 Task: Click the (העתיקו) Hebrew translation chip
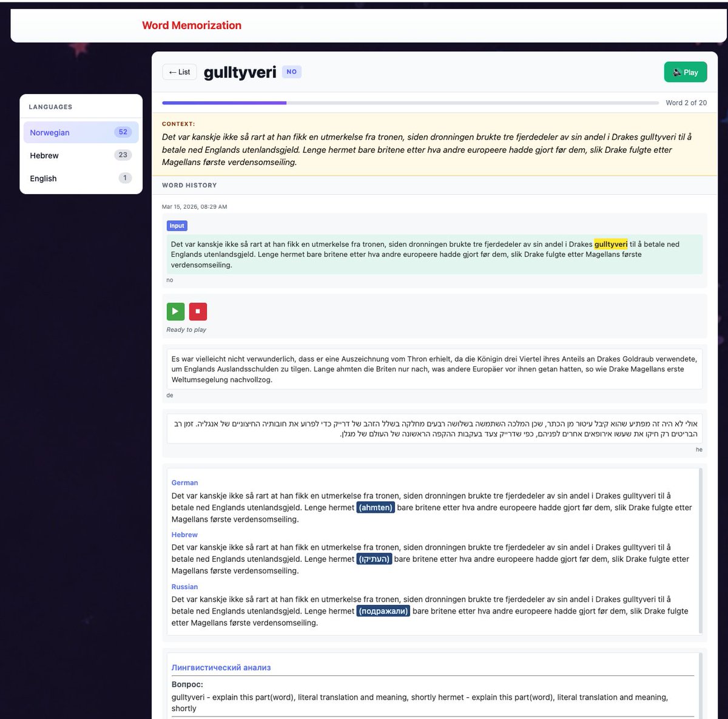click(374, 559)
